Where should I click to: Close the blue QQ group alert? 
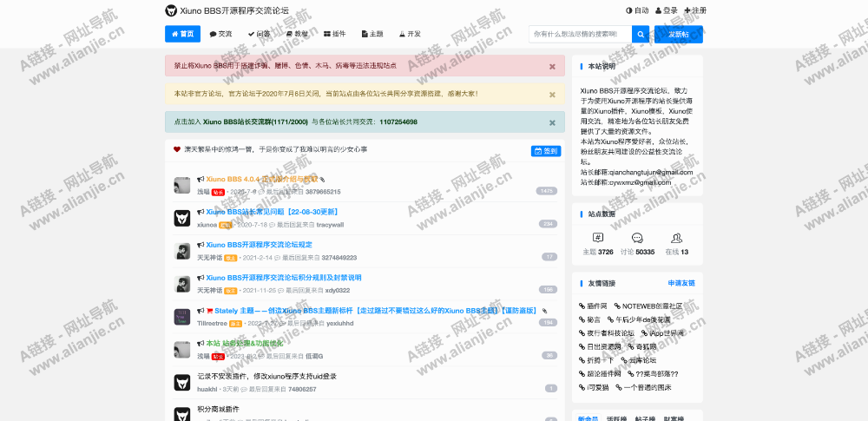point(552,123)
